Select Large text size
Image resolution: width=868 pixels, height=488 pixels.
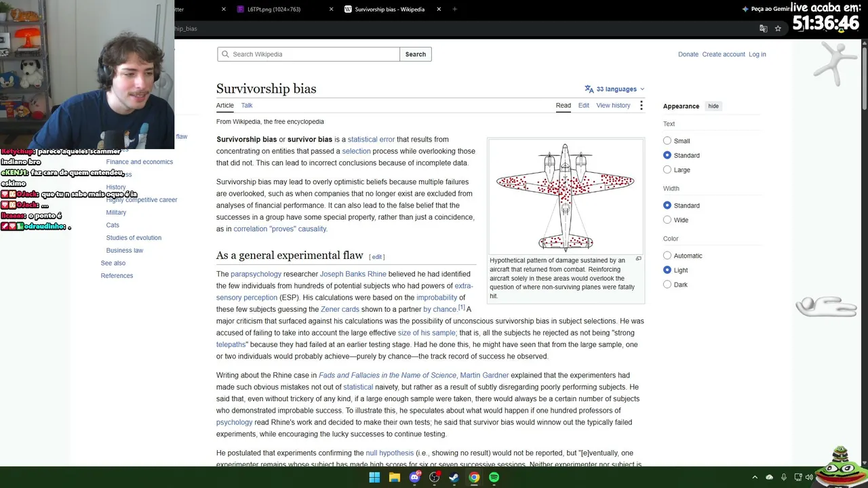(667, 169)
